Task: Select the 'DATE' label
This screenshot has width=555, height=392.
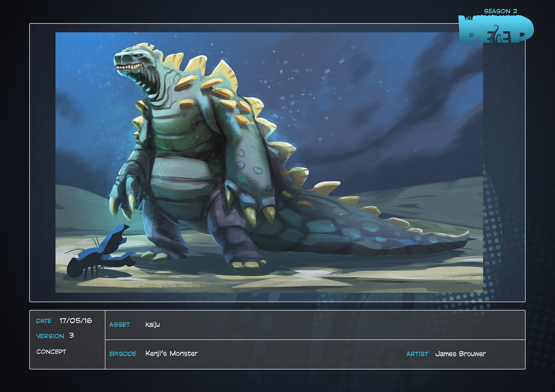Action: click(x=44, y=321)
